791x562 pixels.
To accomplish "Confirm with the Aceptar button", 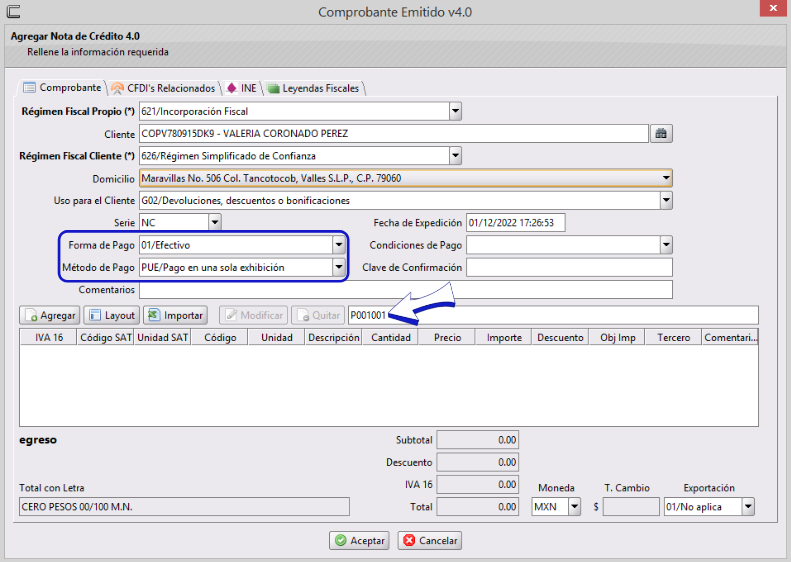I will point(360,540).
